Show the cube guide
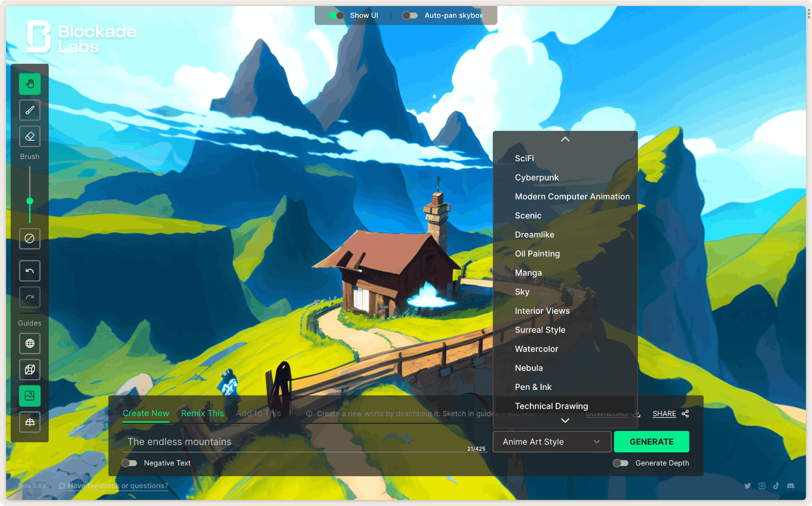812x506 pixels. point(30,370)
